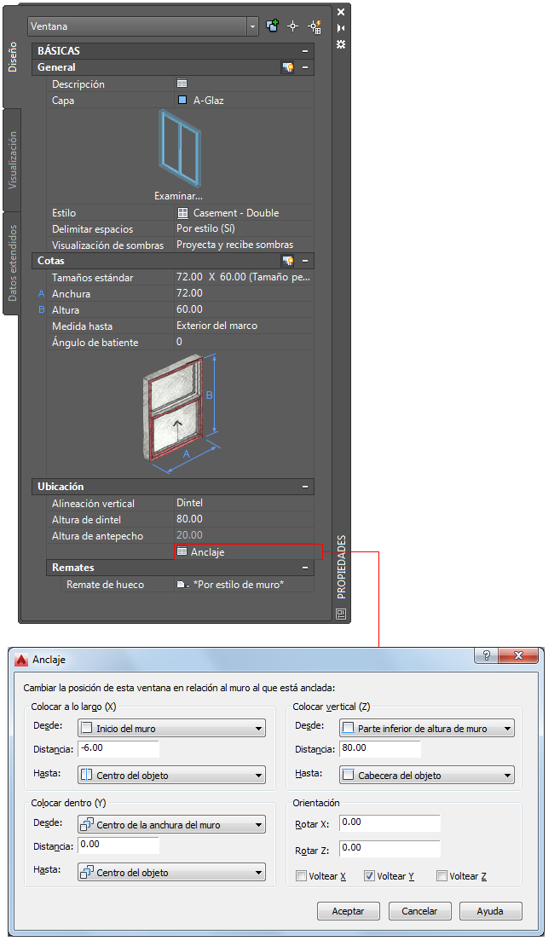Screen dimensions: 560x952
Task: Enable the Voltear Z checkbox
Action: point(442,875)
